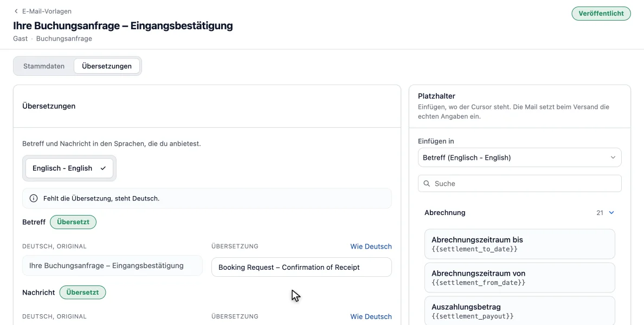Screen dimensions: 644x325
Task: Open the Einfügen in dropdown
Action: [519, 158]
